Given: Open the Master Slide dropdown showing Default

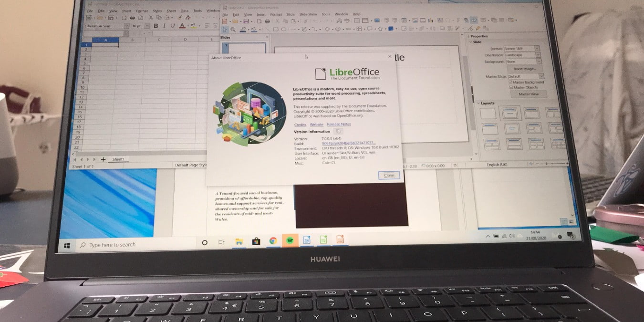Looking at the screenshot, I should tap(541, 76).
